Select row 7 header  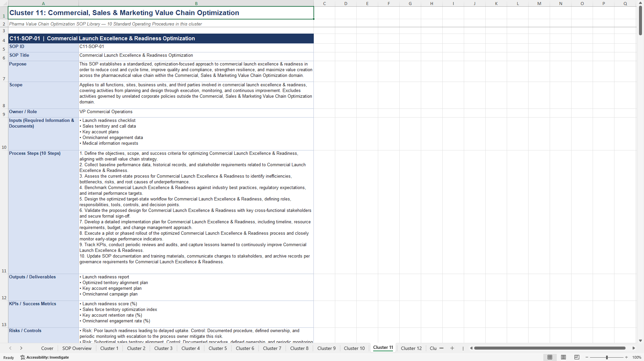pos(4,71)
